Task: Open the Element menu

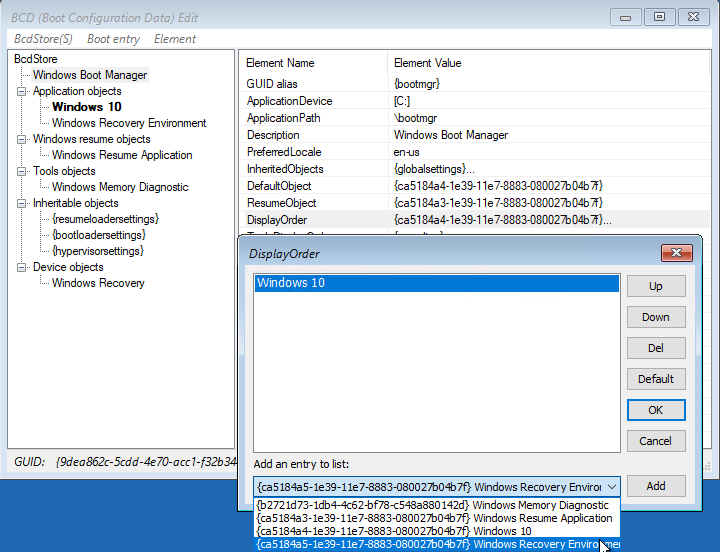Action: [174, 39]
